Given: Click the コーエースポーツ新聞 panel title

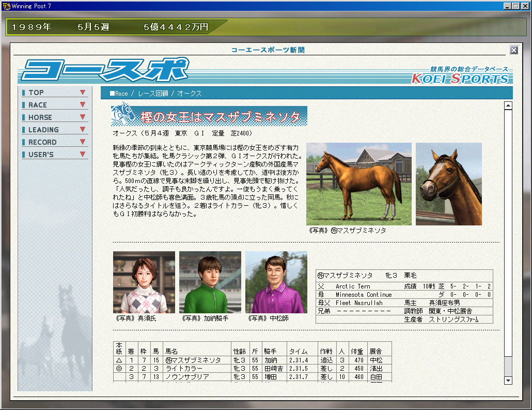Looking at the screenshot, I should click(x=268, y=50).
